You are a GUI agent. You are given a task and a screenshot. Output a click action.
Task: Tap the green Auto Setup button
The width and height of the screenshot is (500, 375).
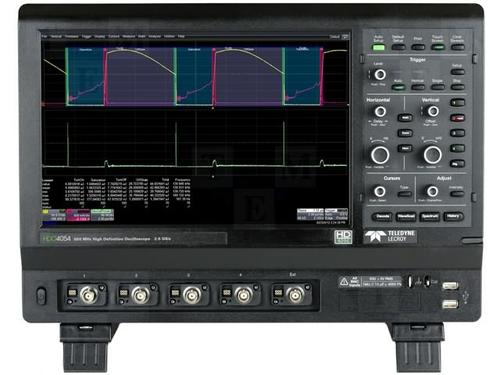tap(378, 48)
